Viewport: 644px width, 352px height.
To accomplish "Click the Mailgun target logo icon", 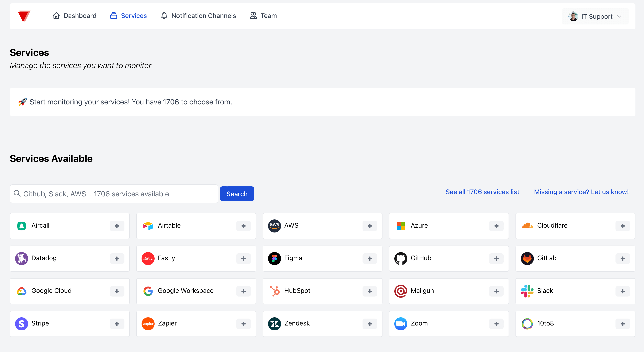I will 401,291.
